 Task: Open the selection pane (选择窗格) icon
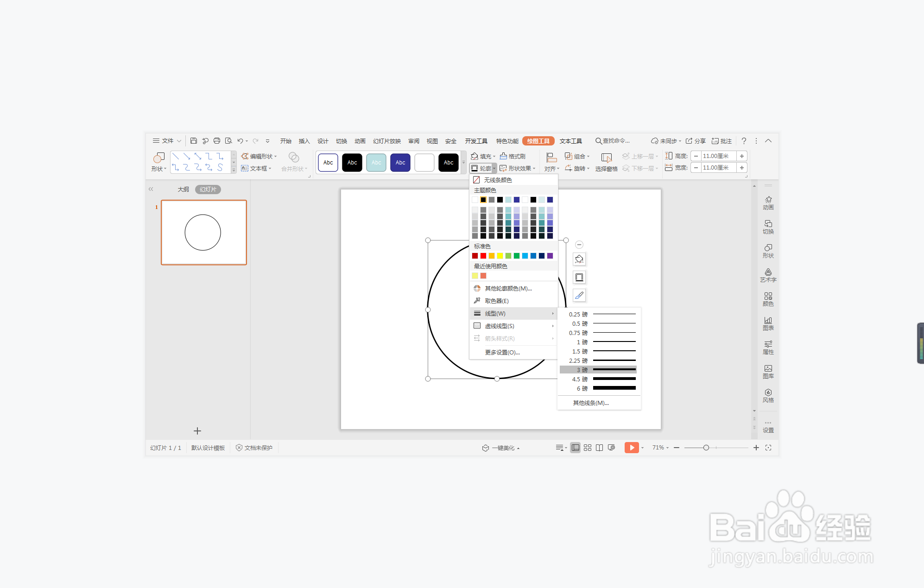point(606,162)
